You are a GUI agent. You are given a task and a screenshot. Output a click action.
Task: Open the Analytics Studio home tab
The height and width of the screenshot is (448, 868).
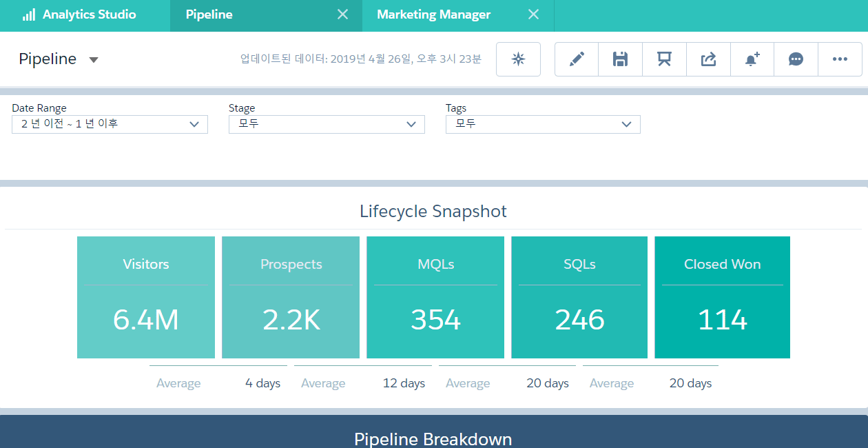click(x=85, y=15)
